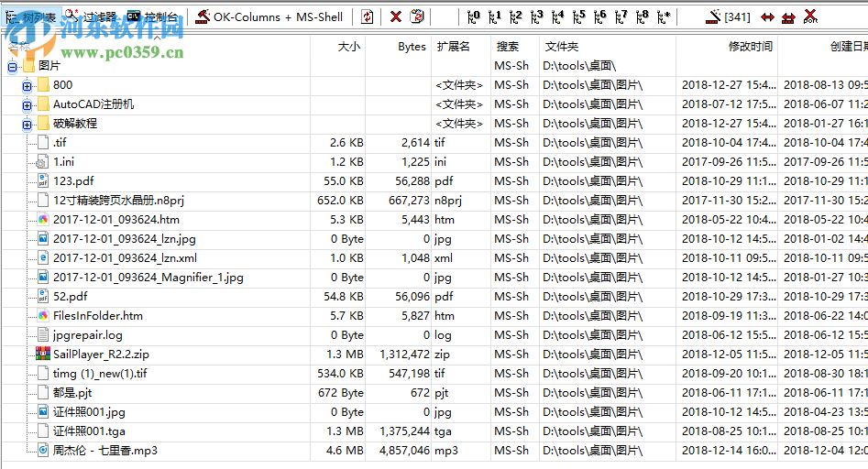Select tree level 6 icon
Image resolution: width=868 pixels, height=469 pixels.
pos(599,17)
